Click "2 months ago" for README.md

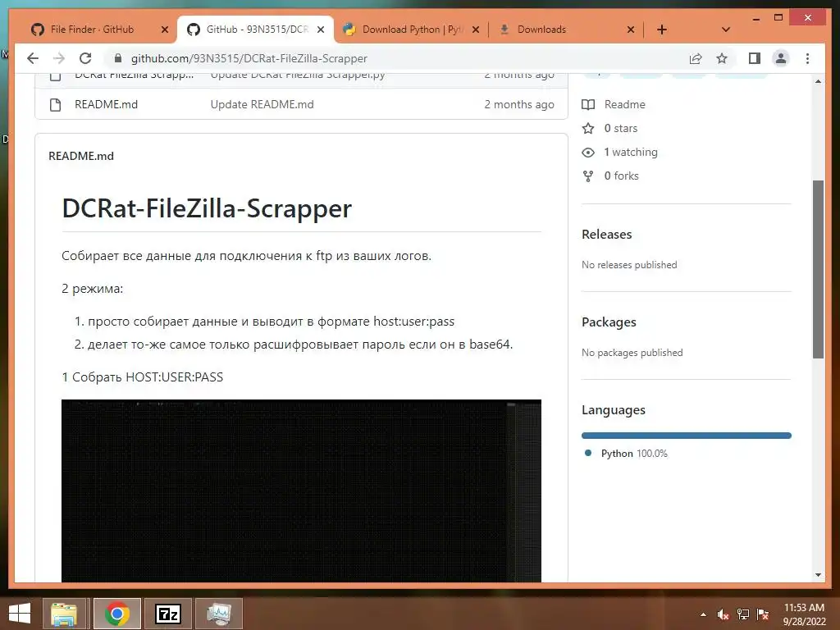519,104
